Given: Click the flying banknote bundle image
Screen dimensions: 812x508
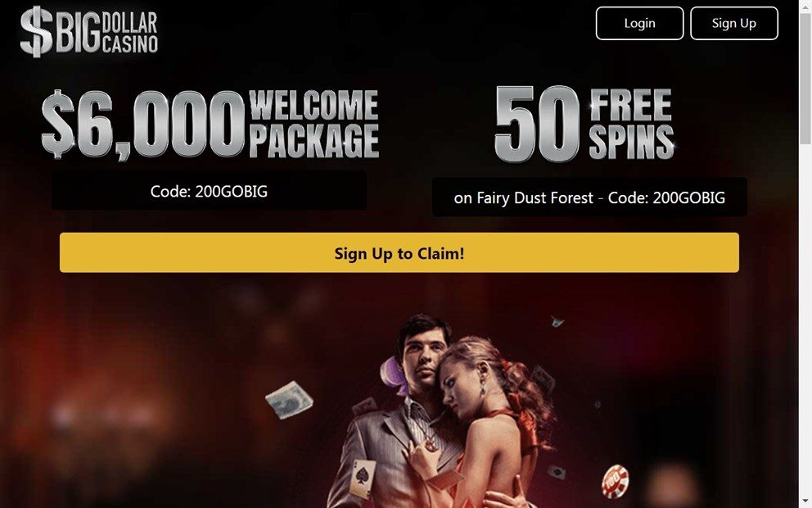Looking at the screenshot, I should point(289,400).
